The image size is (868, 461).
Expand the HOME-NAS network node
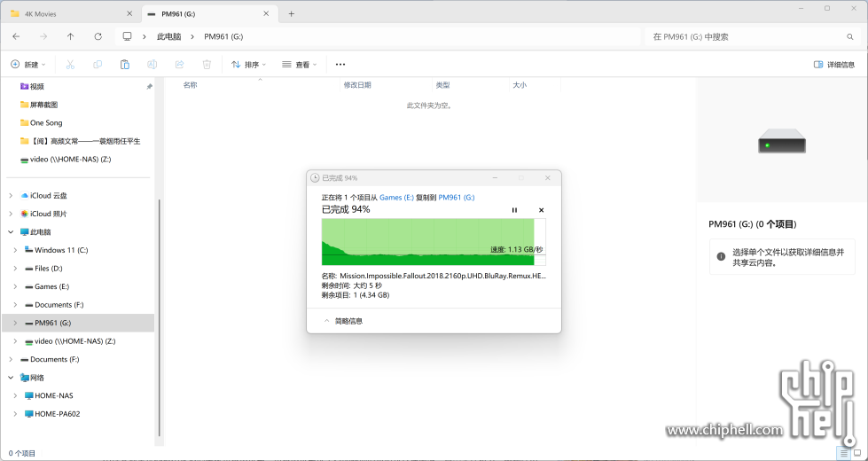15,395
